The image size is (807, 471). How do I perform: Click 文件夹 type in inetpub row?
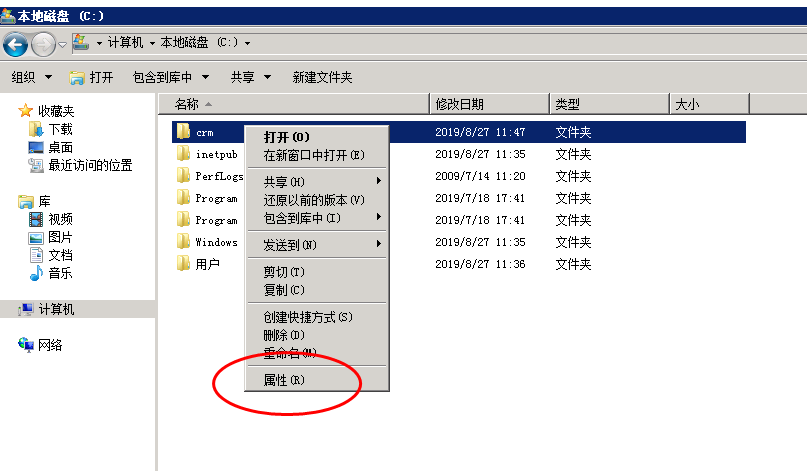573,154
